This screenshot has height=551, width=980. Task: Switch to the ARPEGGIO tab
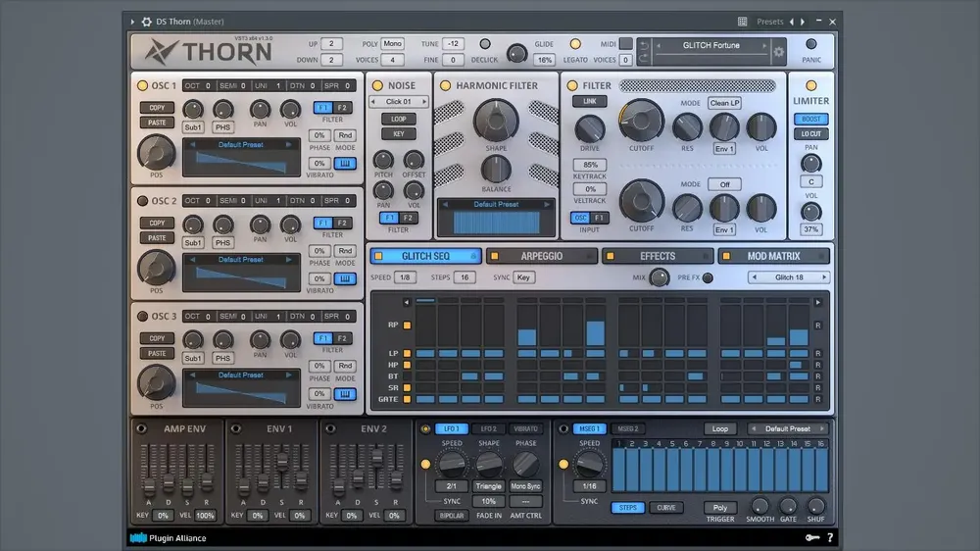click(x=541, y=256)
